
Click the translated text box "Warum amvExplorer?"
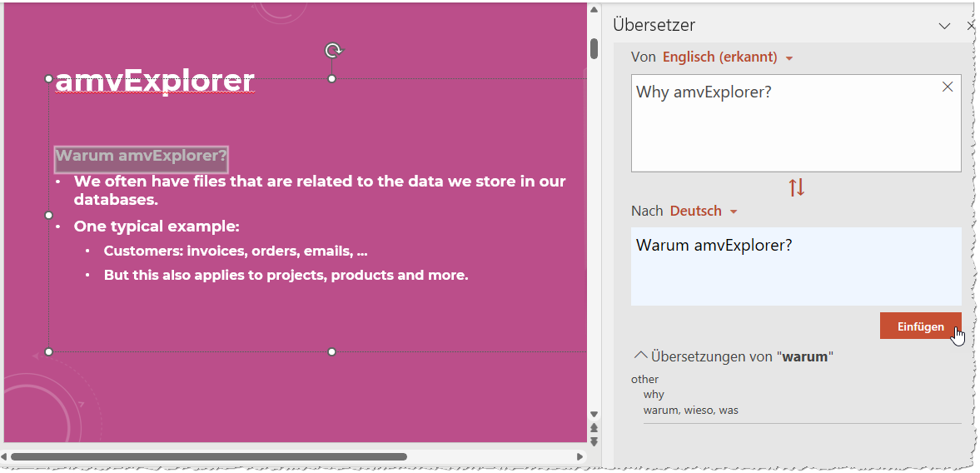click(795, 266)
